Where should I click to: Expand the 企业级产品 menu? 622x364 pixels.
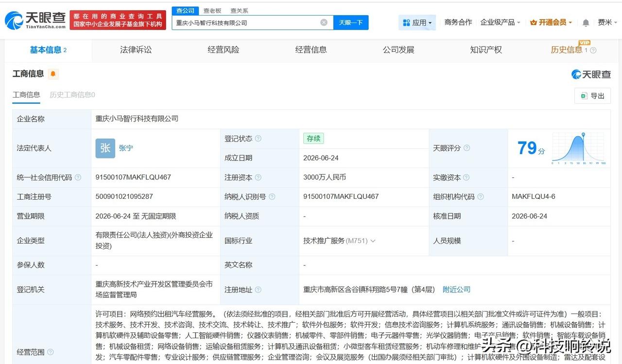pyautogui.click(x=500, y=22)
